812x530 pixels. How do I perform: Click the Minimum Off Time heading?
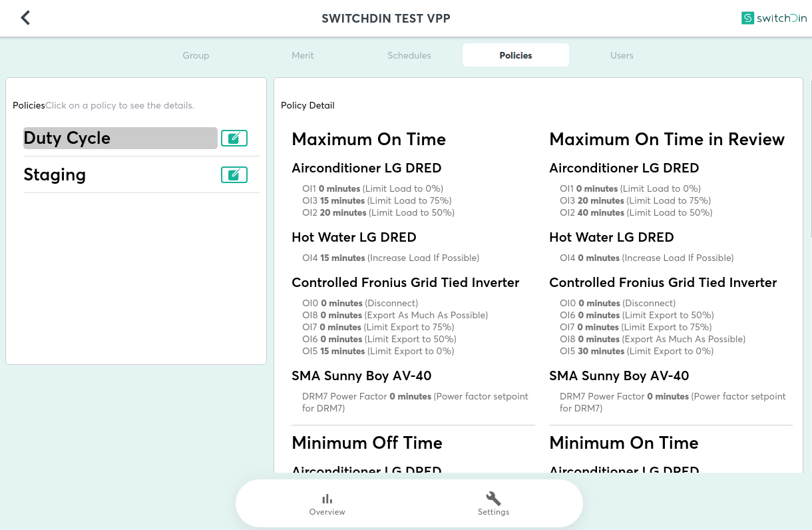[x=367, y=443]
